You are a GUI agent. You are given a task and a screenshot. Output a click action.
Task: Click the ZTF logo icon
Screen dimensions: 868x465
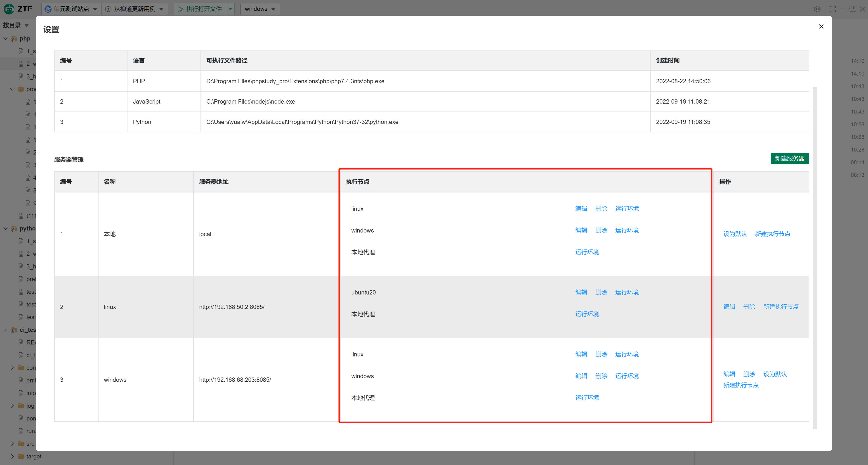9,9
